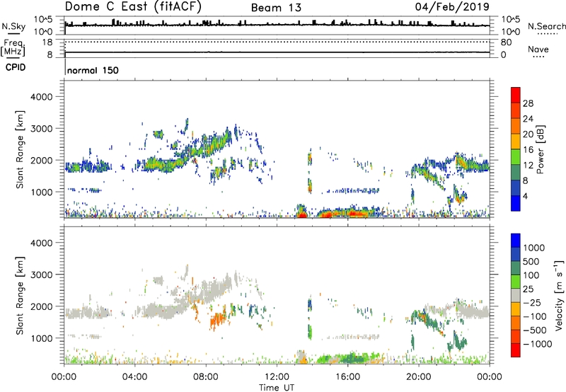Click the strong red echo near 13:30 in the power panel
Screen dimensions: 566x392
(x=302, y=215)
